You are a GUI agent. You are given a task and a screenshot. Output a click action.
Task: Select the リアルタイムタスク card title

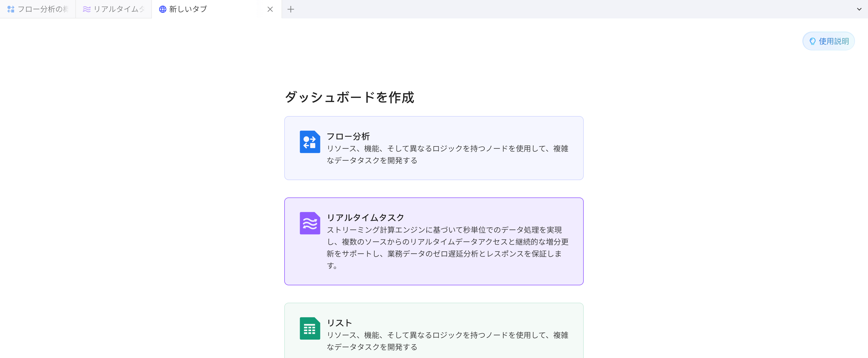pos(365,217)
